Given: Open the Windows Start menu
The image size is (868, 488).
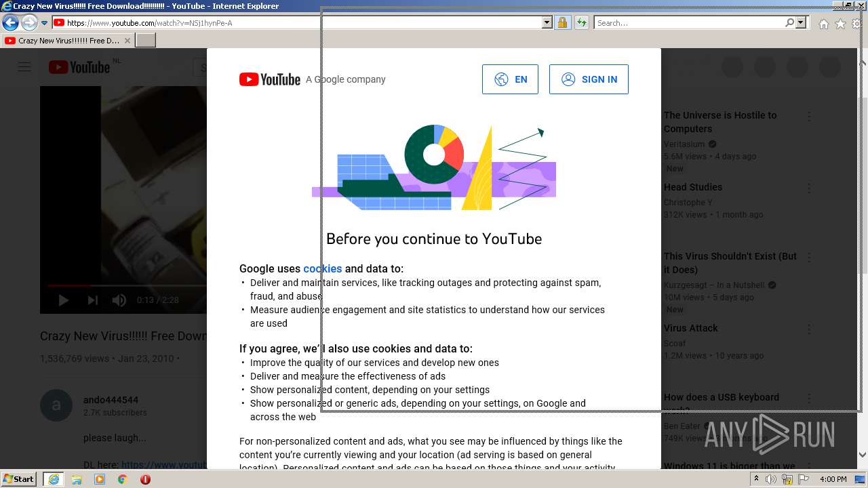Looking at the screenshot, I should click(19, 479).
